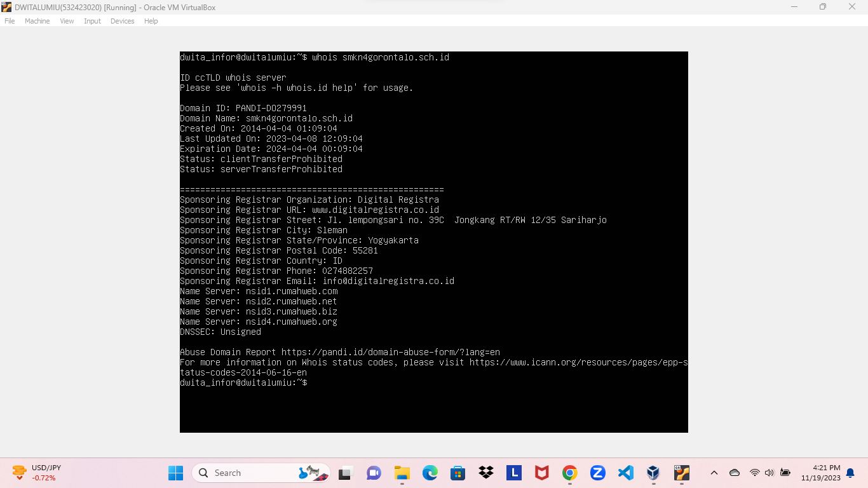Viewport: 868px width, 488px height.
Task: Click the DNSSEC: Unsigned line
Action: click(220, 332)
